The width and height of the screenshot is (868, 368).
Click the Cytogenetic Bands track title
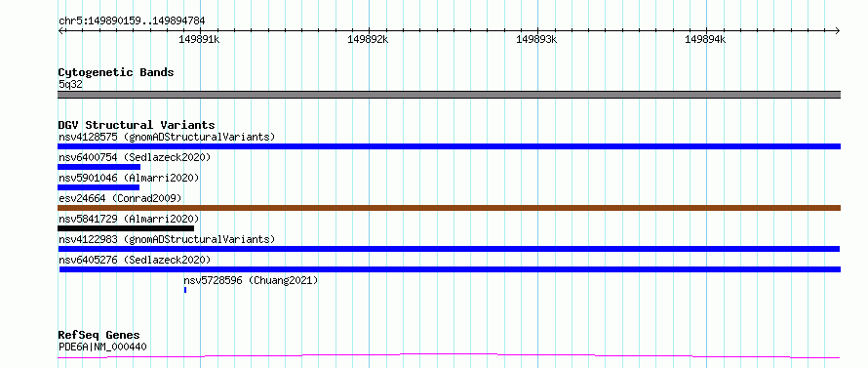pyautogui.click(x=116, y=72)
